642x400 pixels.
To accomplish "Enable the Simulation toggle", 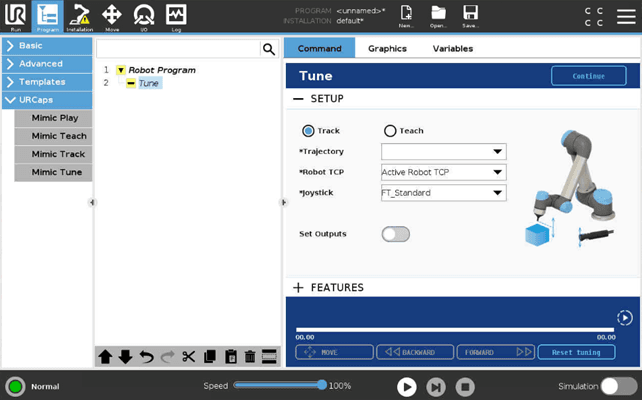I will pyautogui.click(x=618, y=386).
